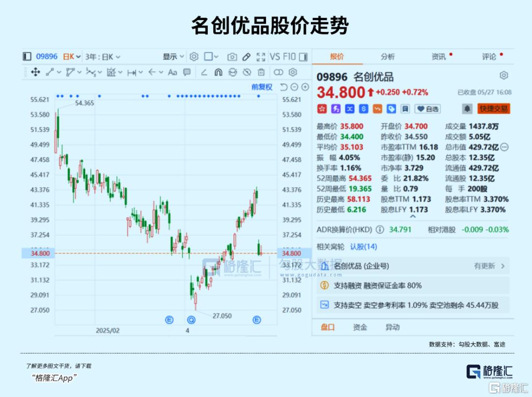Click the VS compare button

pyautogui.click(x=275, y=57)
